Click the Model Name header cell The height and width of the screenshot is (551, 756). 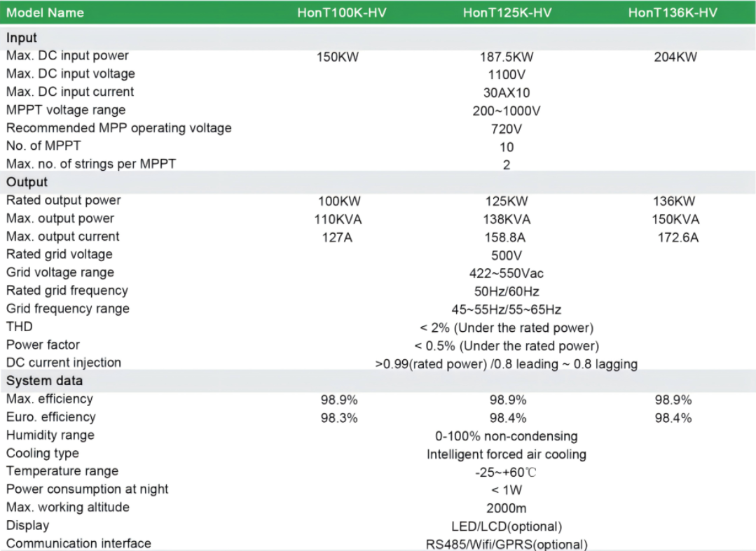click(45, 13)
